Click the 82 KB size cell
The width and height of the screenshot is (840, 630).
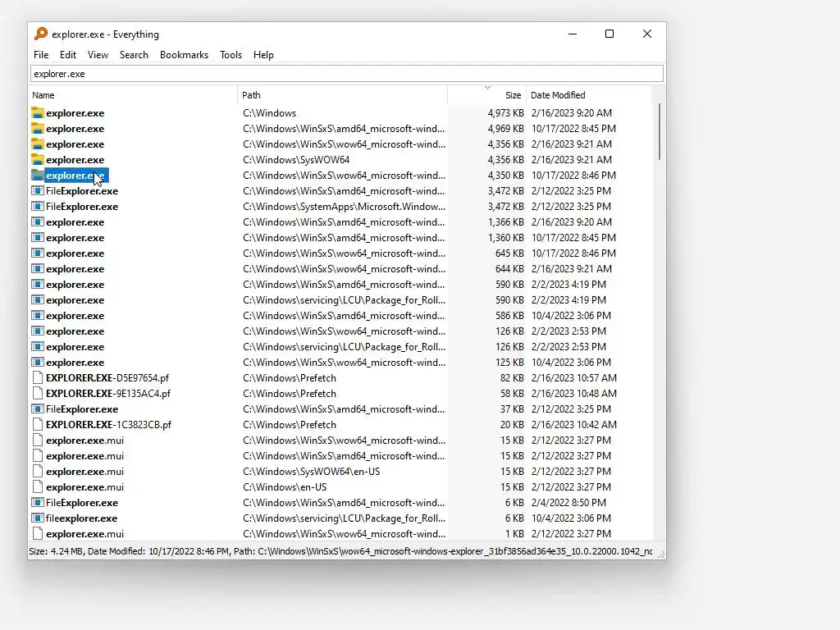coord(512,377)
